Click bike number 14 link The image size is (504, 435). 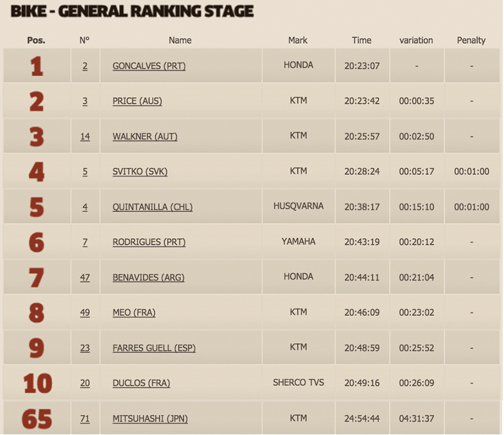[85, 136]
